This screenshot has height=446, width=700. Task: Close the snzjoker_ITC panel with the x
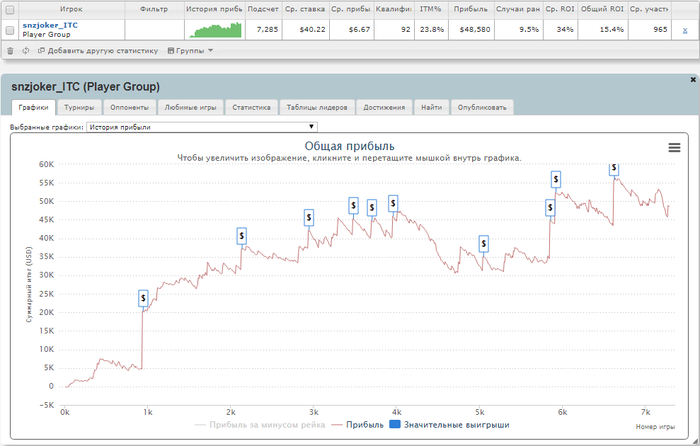tap(693, 79)
